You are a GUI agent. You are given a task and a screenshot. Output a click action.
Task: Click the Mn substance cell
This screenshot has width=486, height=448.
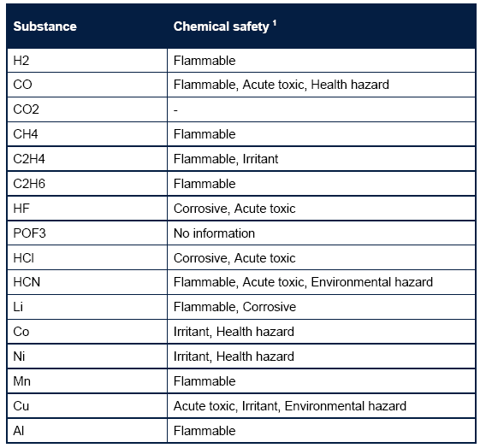click(x=87, y=381)
